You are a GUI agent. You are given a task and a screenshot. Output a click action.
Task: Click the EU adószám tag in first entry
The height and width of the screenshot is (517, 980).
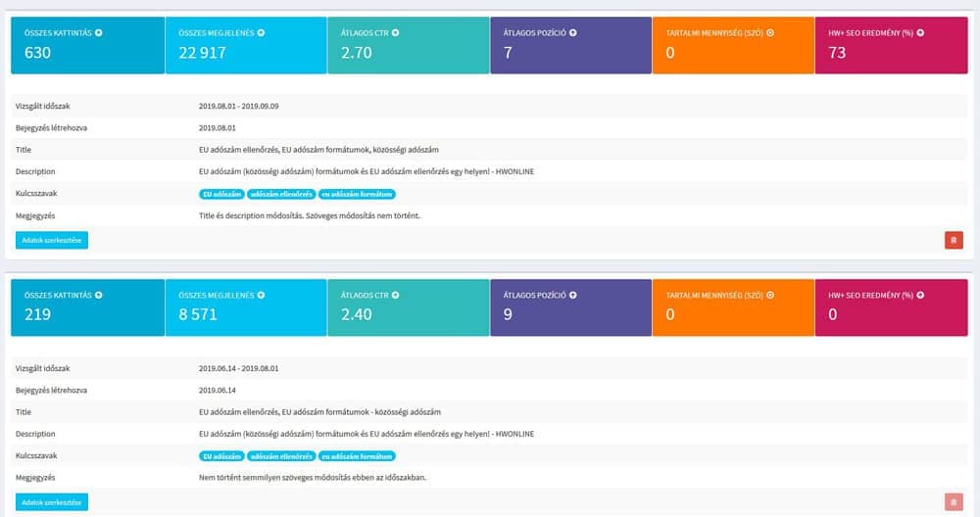[221, 194]
